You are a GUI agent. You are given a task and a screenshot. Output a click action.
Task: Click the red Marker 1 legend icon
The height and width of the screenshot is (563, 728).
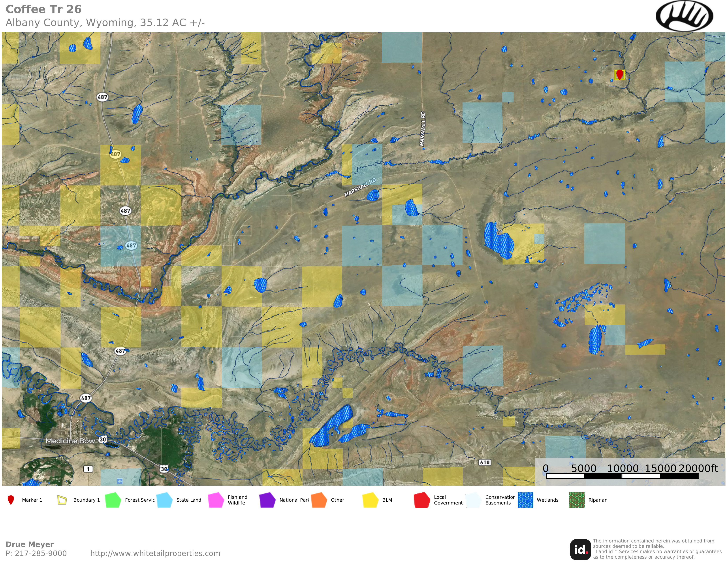(x=11, y=500)
